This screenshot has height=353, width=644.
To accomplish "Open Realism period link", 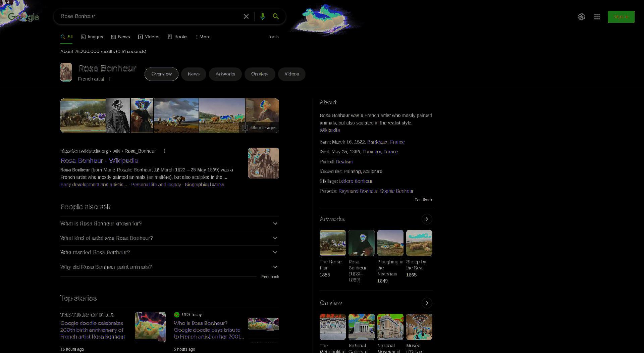I will coord(344,162).
